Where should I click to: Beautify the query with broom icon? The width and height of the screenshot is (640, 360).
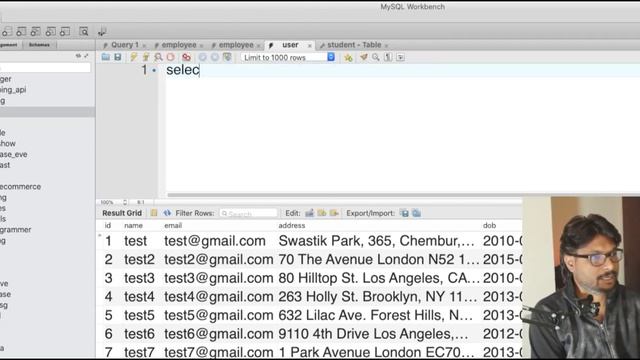point(363,57)
